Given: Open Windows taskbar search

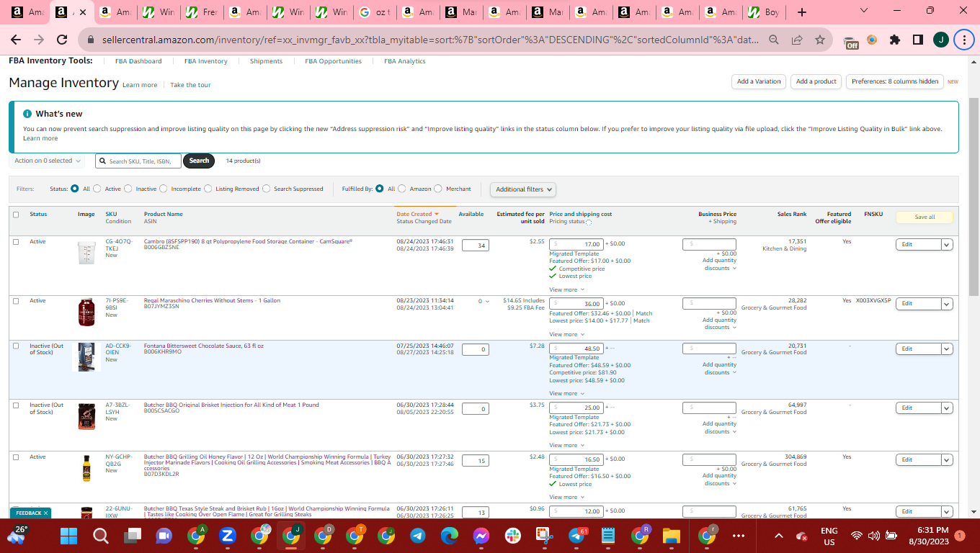Looking at the screenshot, I should coord(100,536).
